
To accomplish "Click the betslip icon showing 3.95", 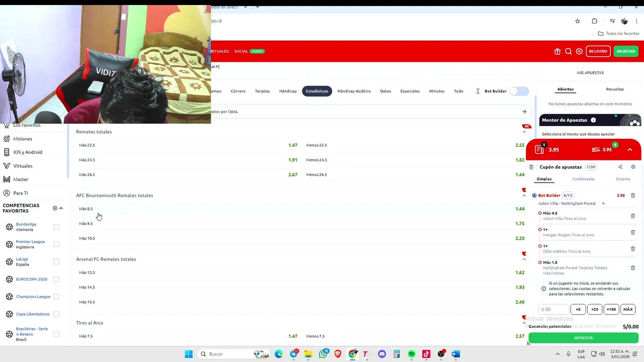I will click(x=539, y=149).
